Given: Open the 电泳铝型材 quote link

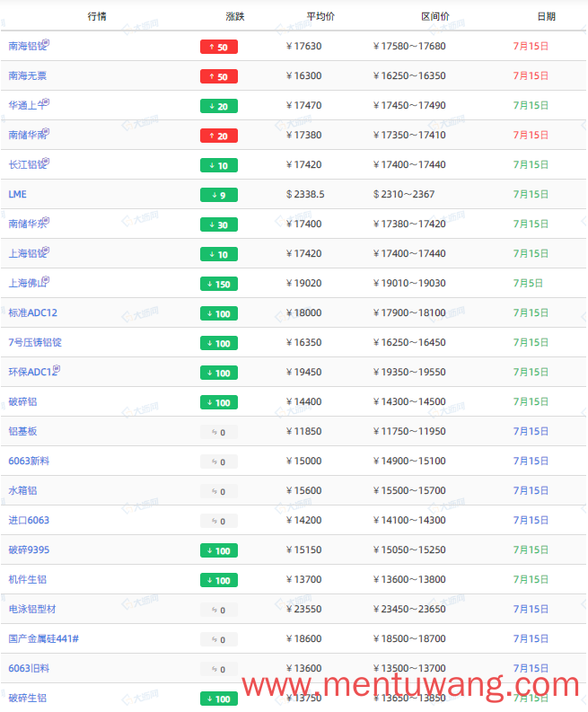Looking at the screenshot, I should click(x=32, y=609).
